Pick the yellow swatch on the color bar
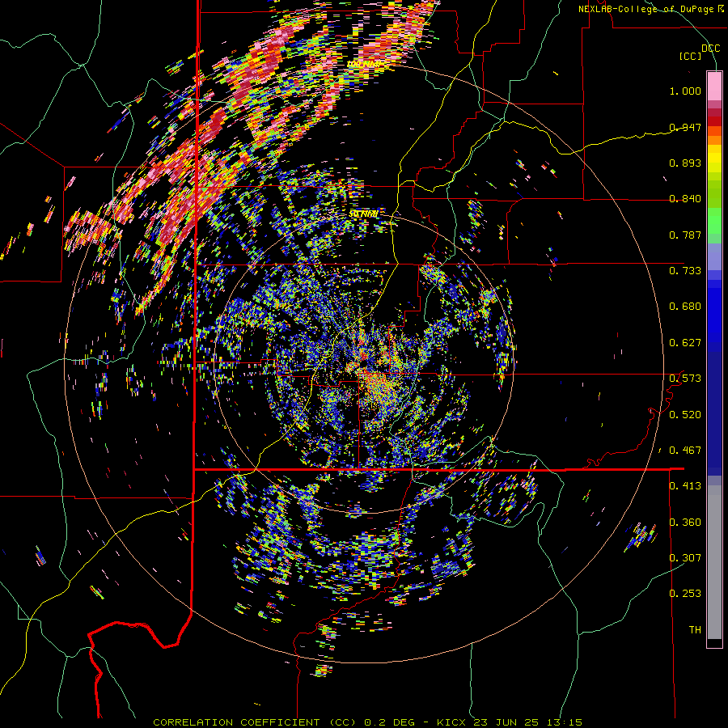Screen dimensions: 728x728 [714, 159]
